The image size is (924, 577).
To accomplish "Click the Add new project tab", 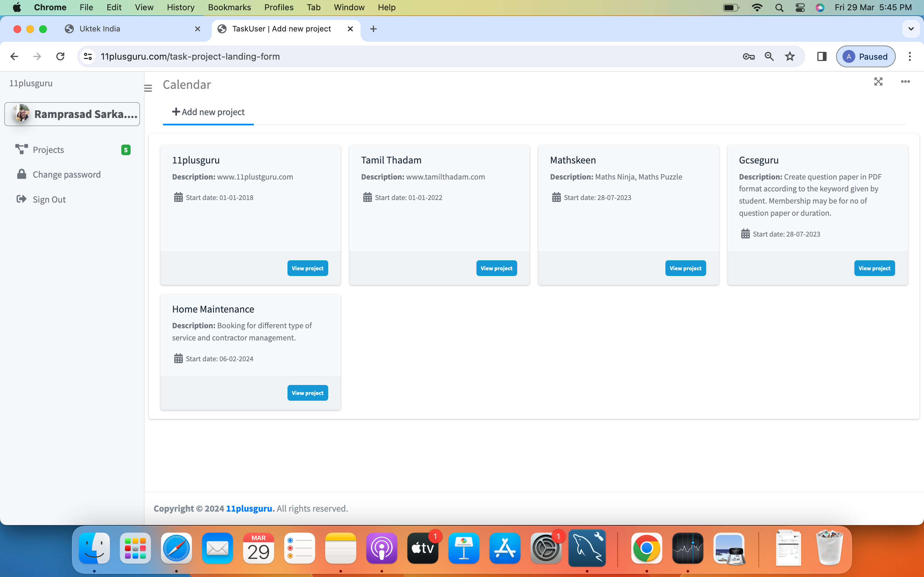I will coord(208,112).
